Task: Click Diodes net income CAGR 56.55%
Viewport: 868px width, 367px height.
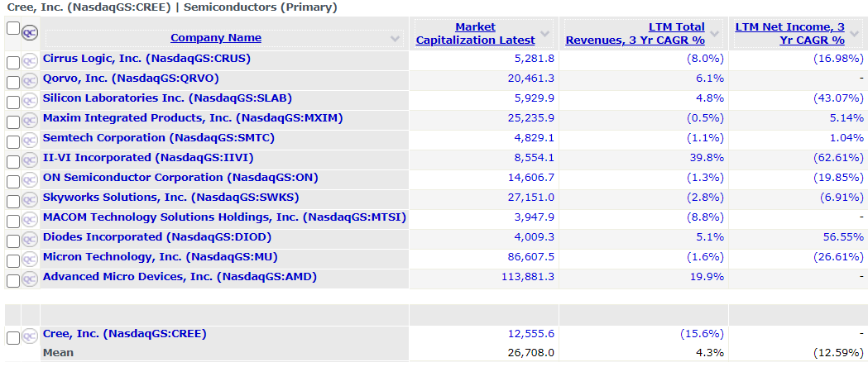Action: pos(844,237)
